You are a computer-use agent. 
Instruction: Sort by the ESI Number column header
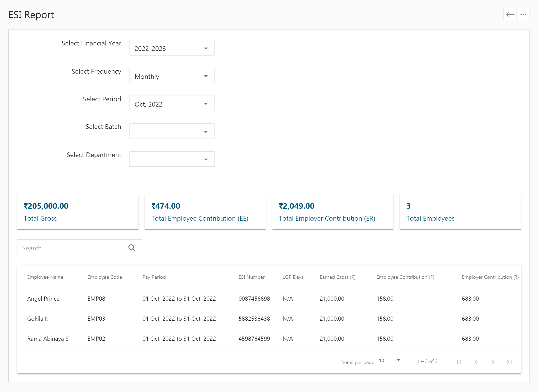click(251, 277)
